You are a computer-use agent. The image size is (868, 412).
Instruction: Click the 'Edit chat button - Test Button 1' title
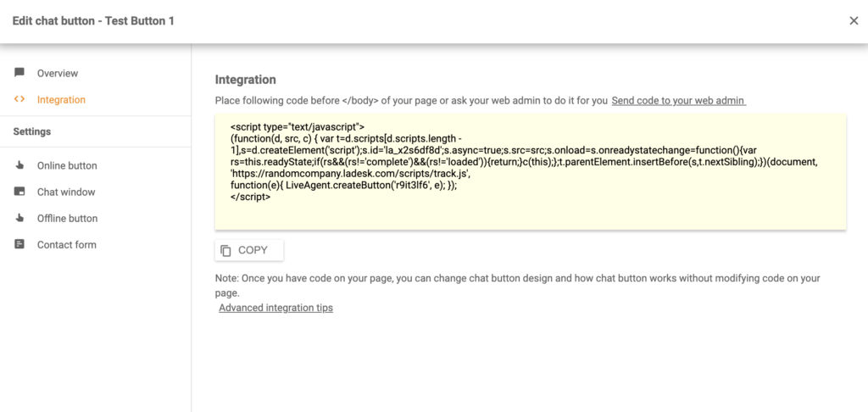93,20
